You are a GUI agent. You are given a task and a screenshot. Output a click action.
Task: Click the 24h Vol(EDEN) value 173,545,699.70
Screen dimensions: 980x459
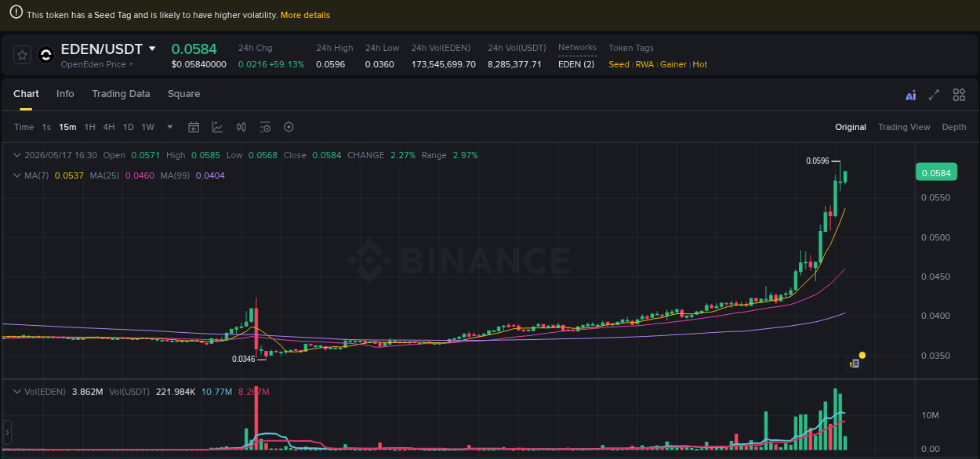[x=444, y=64]
